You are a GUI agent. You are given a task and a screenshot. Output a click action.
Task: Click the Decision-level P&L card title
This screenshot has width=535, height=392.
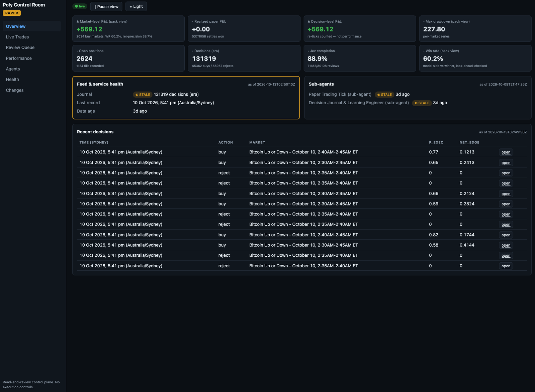coord(325,21)
